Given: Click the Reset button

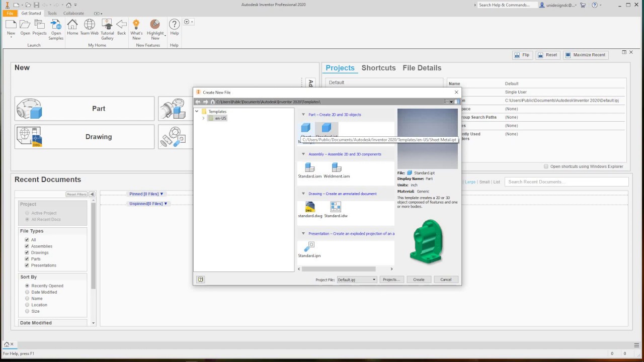Looking at the screenshot, I should 547,55.
